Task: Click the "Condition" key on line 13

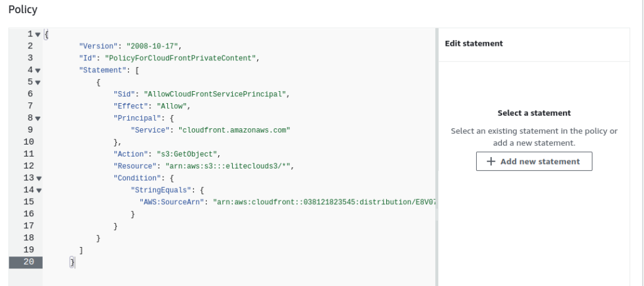Action: point(137,178)
